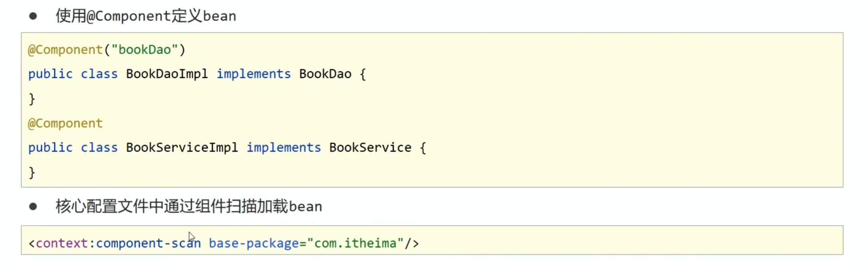Click the opening brace after BookDao

click(363, 74)
